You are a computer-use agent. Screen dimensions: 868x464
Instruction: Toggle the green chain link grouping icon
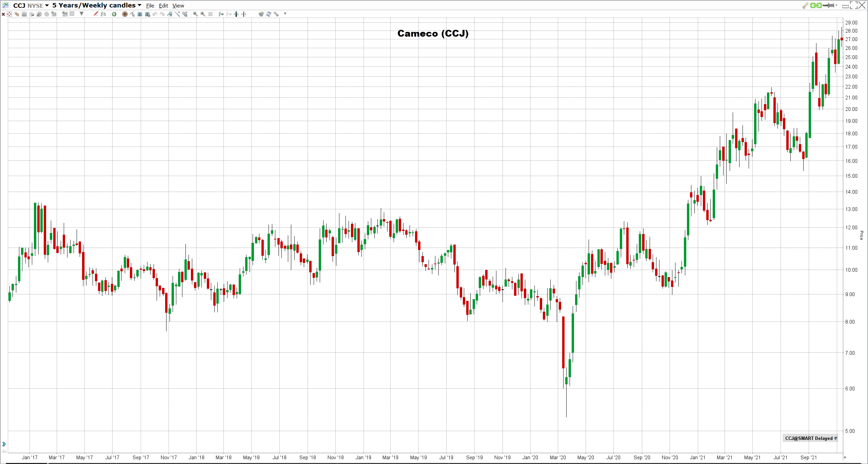tap(816, 5)
